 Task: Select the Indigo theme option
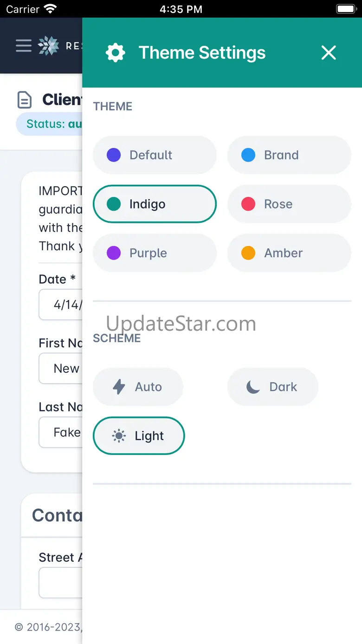pos(155,204)
